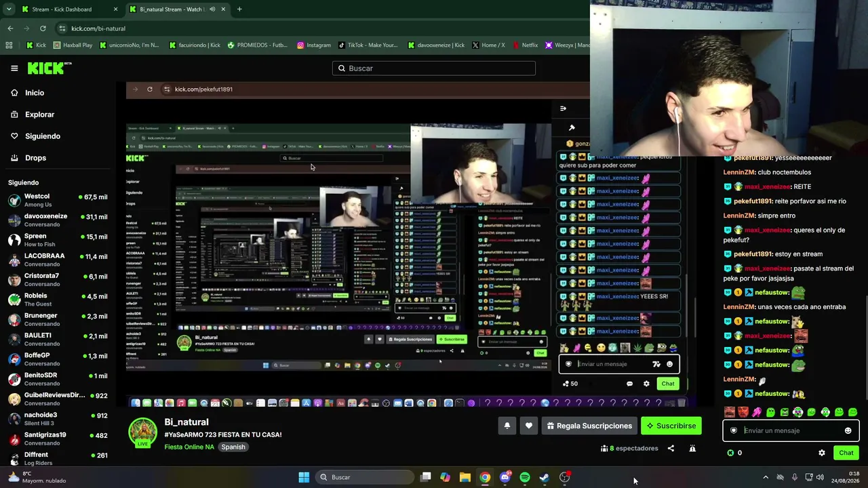Expand the browser tab search dropdown
The width and height of the screenshot is (868, 488).
click(x=9, y=9)
